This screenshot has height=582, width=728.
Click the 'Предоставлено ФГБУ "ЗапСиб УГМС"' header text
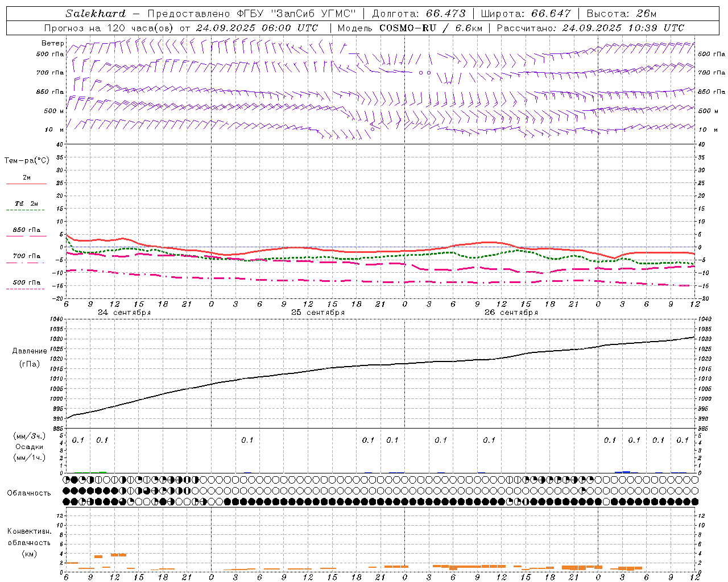point(251,14)
